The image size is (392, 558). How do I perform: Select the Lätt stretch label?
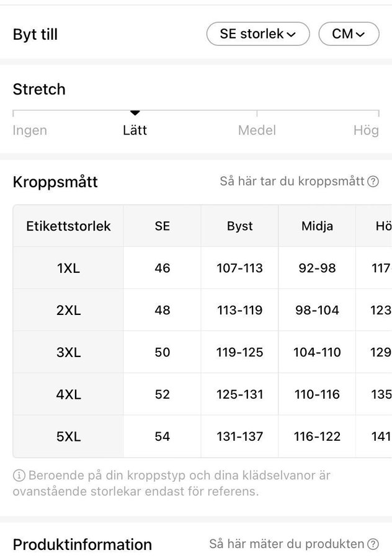pyautogui.click(x=135, y=130)
